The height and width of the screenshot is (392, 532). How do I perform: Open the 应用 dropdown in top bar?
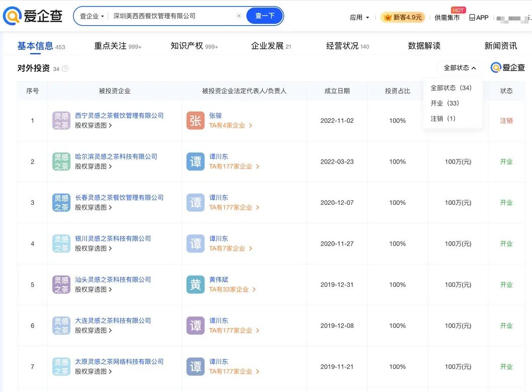359,17
